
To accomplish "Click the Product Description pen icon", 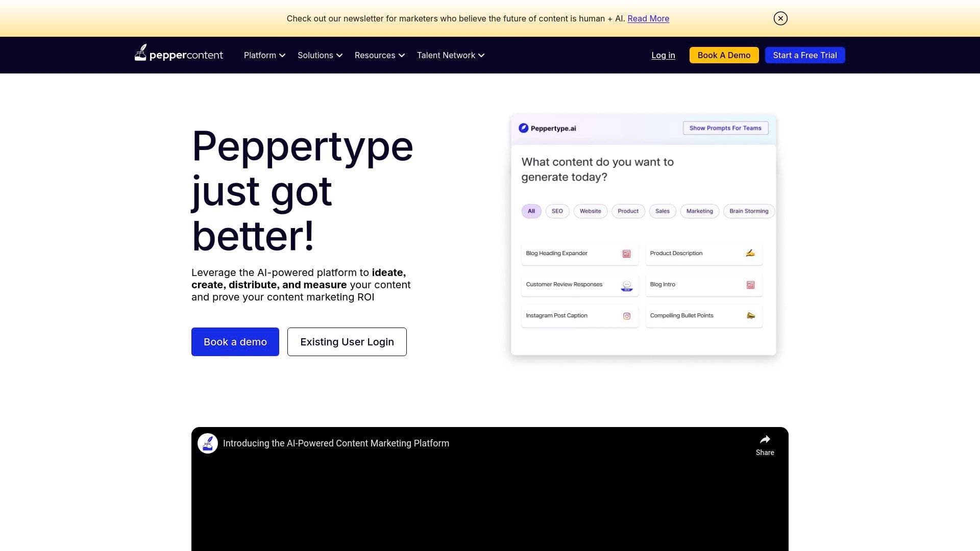I will pos(750,253).
